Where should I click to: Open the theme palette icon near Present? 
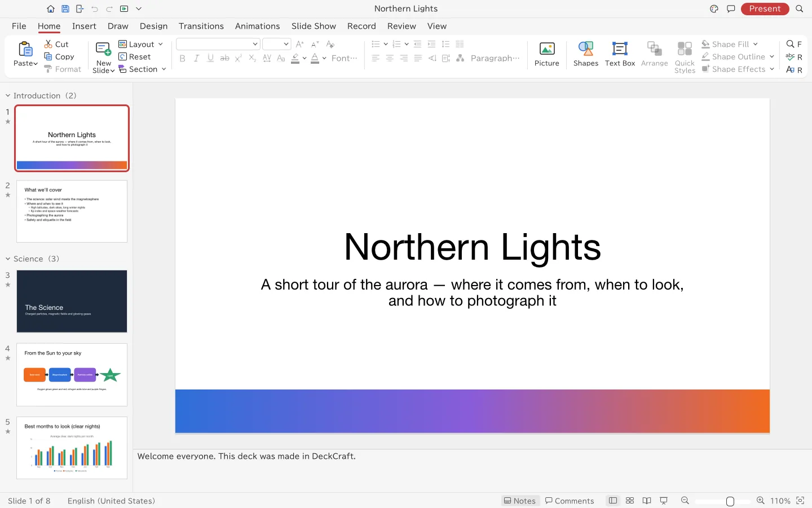(x=714, y=8)
